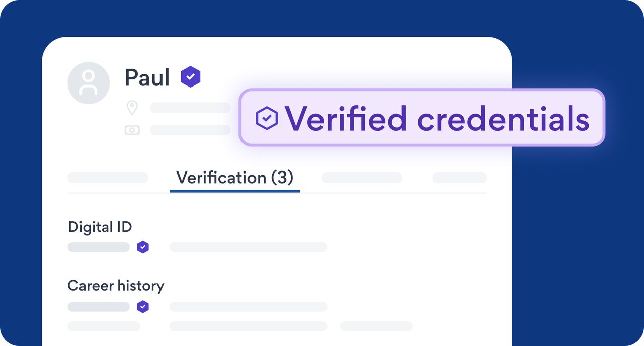644x346 pixels.
Task: Click the Career history heading
Action: 116,286
